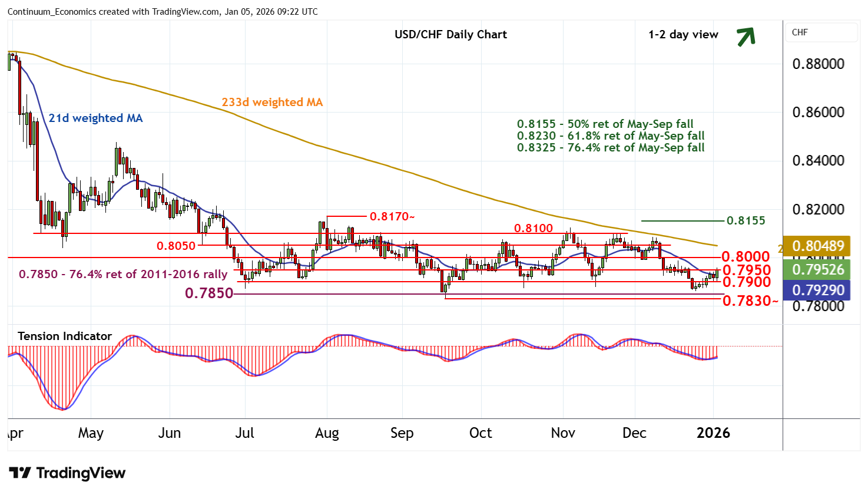Click the Tension Indicator pane title
The width and height of the screenshot is (868, 495).
click(65, 336)
